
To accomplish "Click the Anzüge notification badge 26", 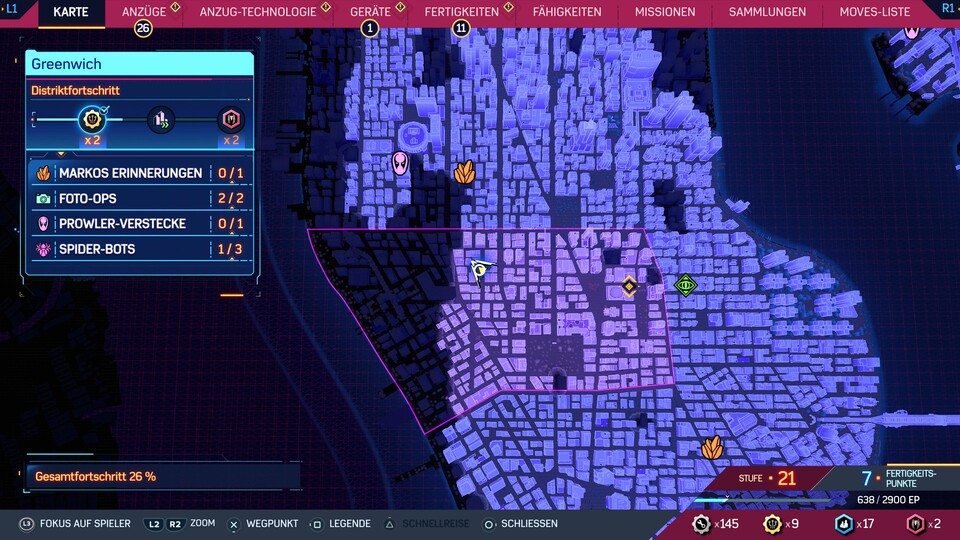I will pyautogui.click(x=143, y=28).
